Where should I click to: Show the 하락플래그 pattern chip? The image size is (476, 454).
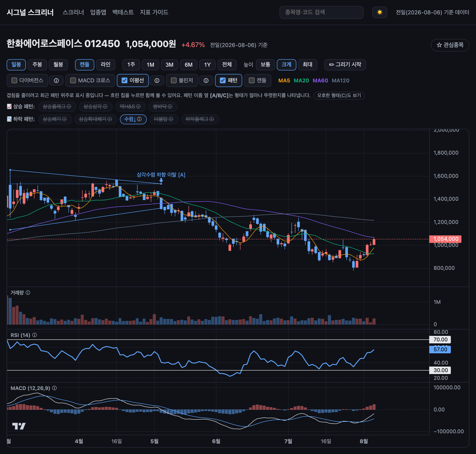click(x=200, y=119)
